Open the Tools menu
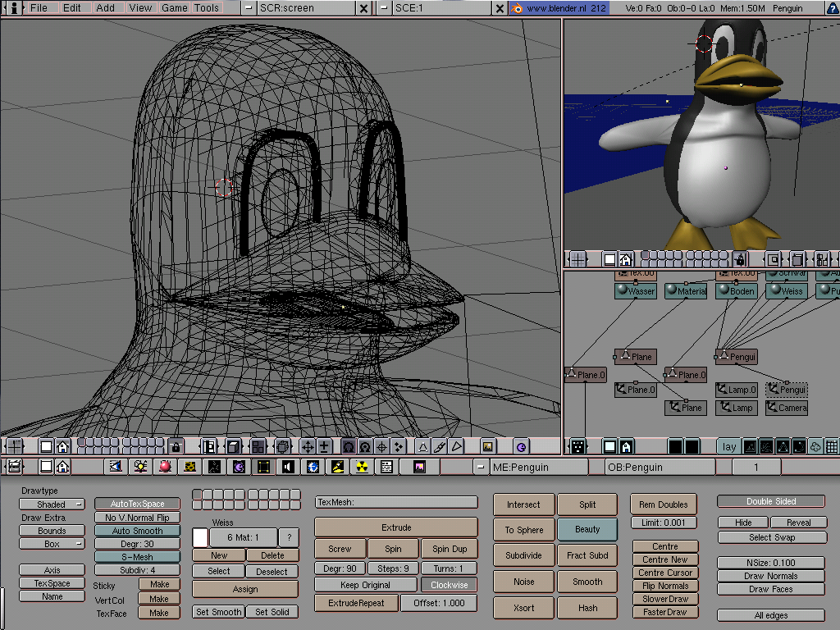Screen dimensions: 840x630 click(206, 8)
